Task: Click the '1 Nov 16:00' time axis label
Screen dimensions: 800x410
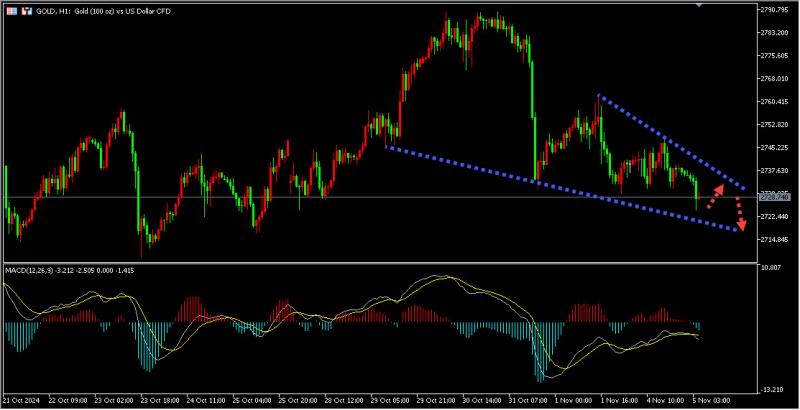Action: click(621, 400)
